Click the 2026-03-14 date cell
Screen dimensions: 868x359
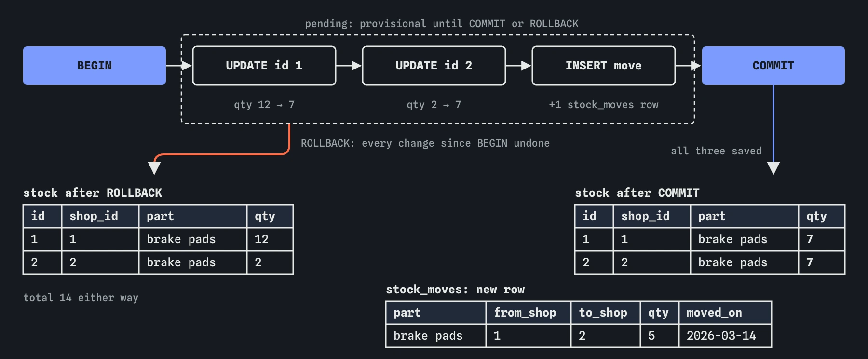pos(725,336)
